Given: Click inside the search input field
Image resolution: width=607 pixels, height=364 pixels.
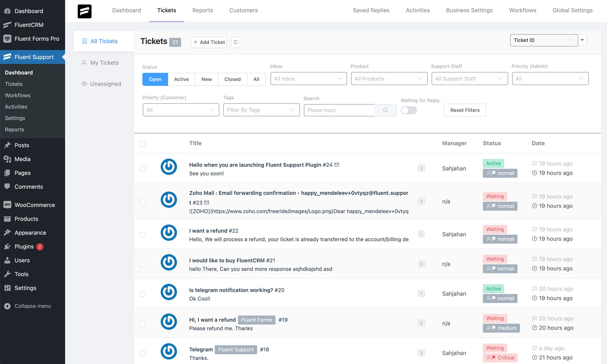Looking at the screenshot, I should [339, 110].
